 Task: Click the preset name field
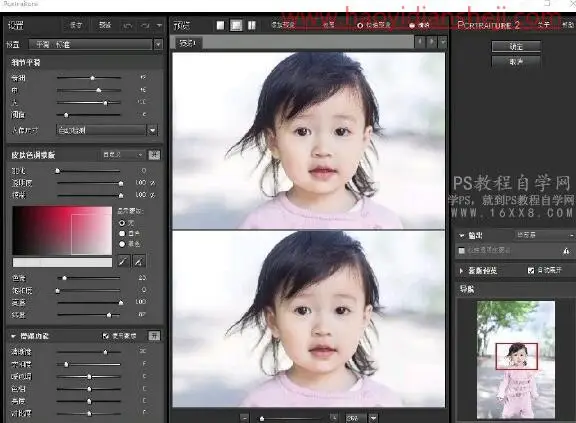click(91, 44)
